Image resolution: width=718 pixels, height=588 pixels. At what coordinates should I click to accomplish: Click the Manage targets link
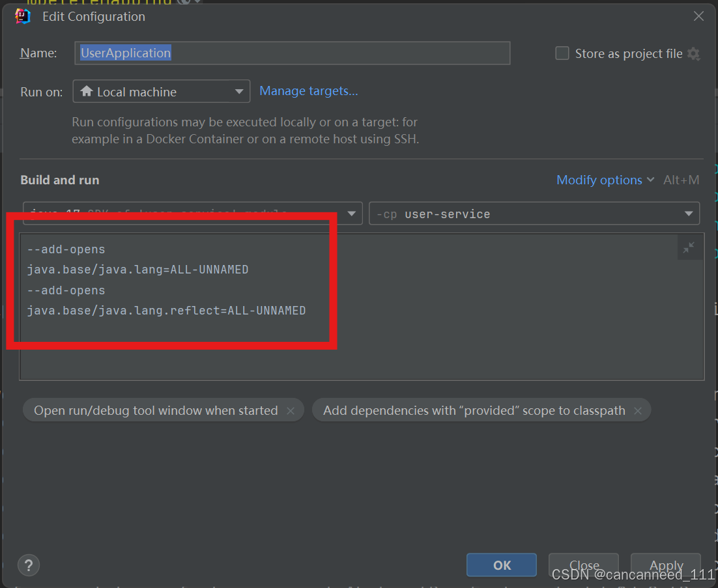point(308,91)
